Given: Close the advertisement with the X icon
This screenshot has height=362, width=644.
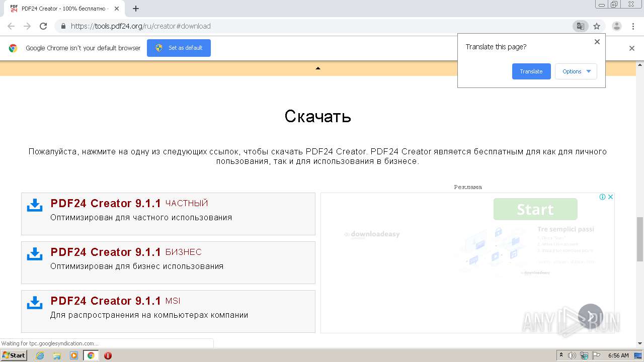Looking at the screenshot, I should [610, 197].
